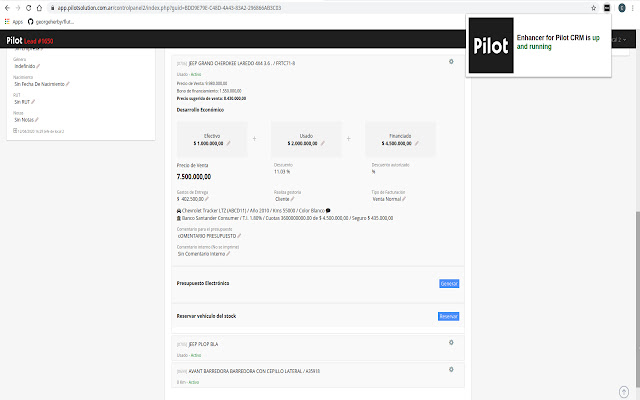Click the Chevrolet Tracker LTZ trade-in line
The image size is (640, 400).
253,211
